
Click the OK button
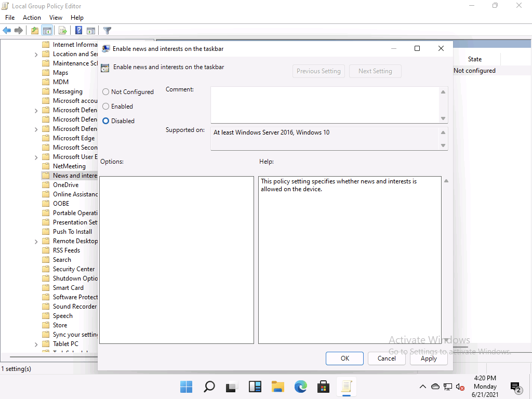tap(344, 358)
